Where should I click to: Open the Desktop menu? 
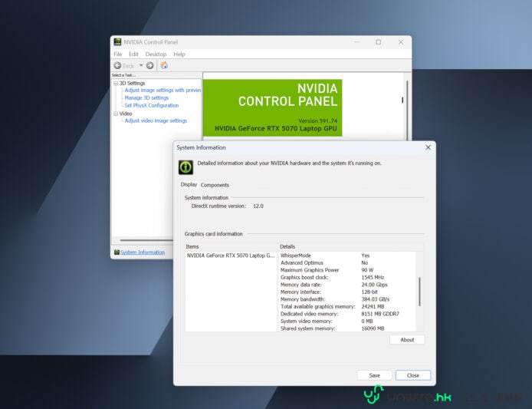156,54
